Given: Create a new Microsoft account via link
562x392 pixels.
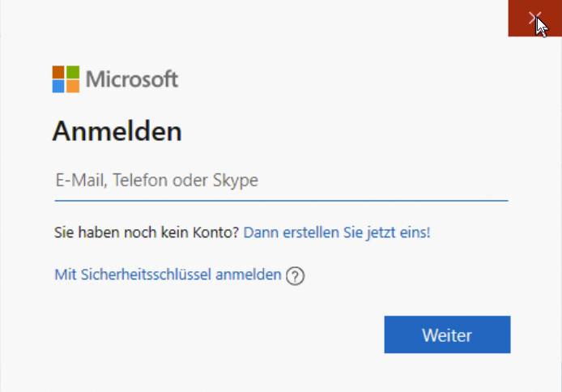Looking at the screenshot, I should pyautogui.click(x=337, y=232).
